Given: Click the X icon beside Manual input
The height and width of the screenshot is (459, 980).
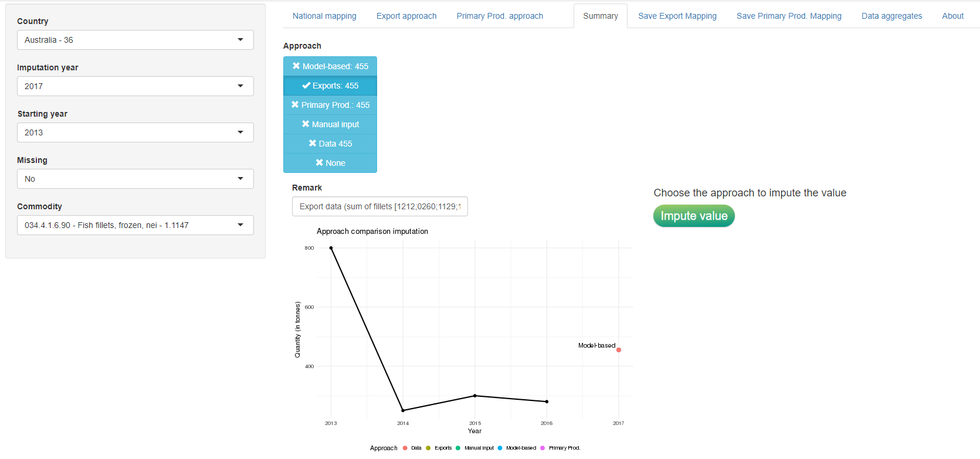Looking at the screenshot, I should click(306, 124).
